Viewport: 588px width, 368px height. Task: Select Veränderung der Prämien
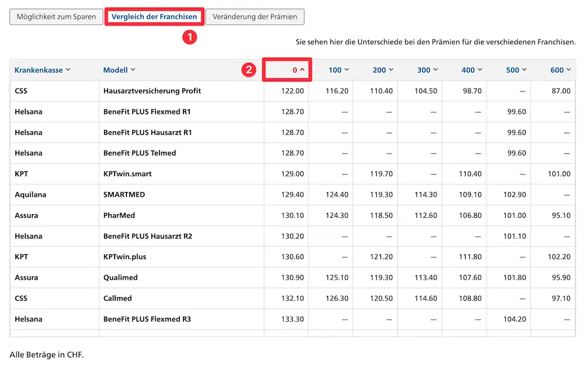(x=255, y=16)
